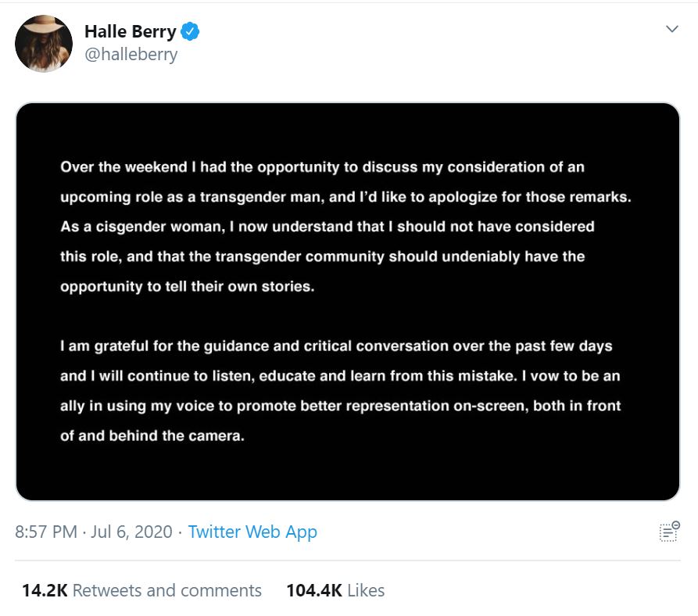The image size is (698, 616).
Task: Open the @halleberry handle link
Action: 131,55
